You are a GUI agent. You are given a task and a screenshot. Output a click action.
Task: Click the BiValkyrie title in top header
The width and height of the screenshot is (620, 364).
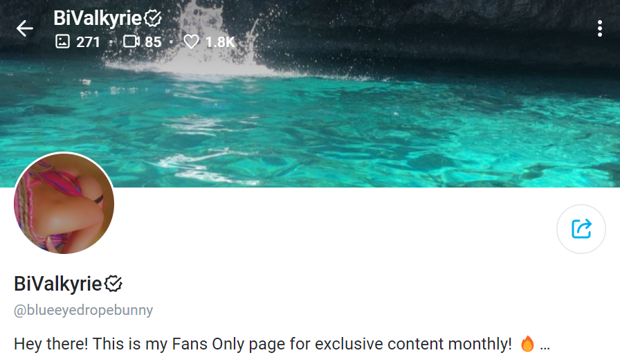pos(98,18)
